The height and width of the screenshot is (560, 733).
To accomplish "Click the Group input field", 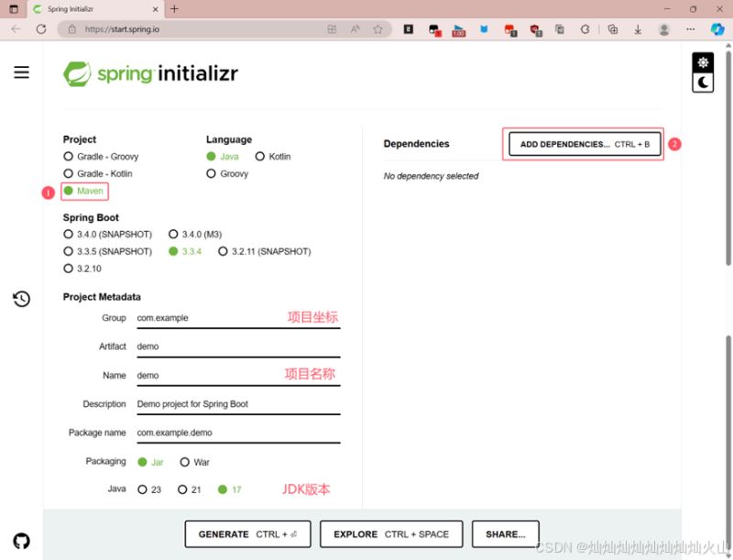I will click(x=238, y=318).
